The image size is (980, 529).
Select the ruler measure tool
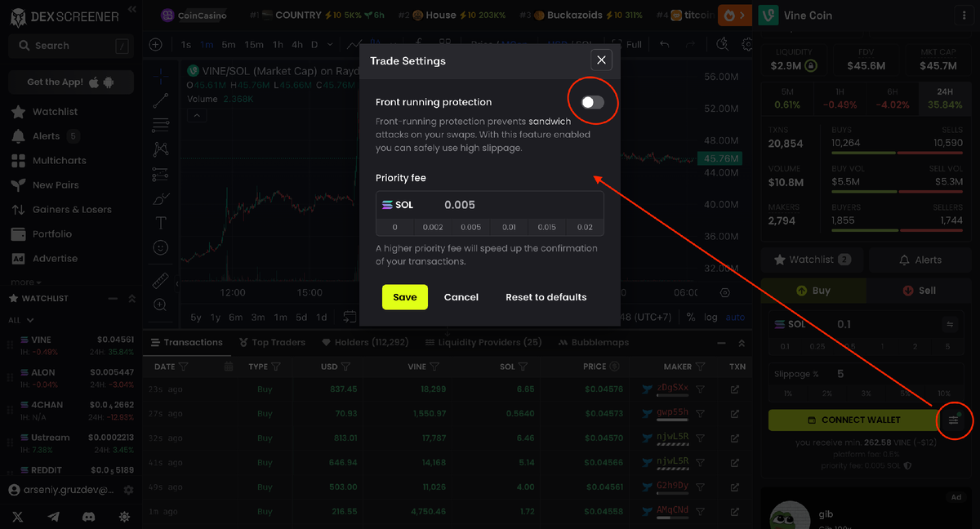pos(160,281)
